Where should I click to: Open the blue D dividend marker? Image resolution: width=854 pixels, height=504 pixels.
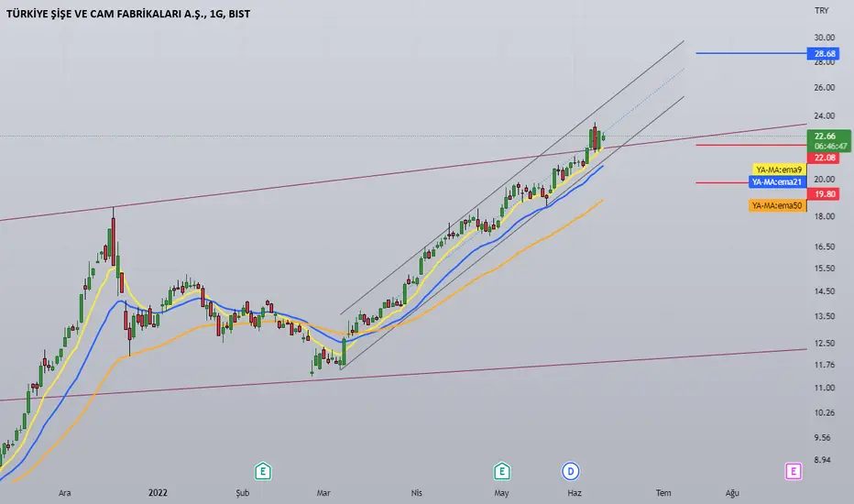(x=570, y=471)
